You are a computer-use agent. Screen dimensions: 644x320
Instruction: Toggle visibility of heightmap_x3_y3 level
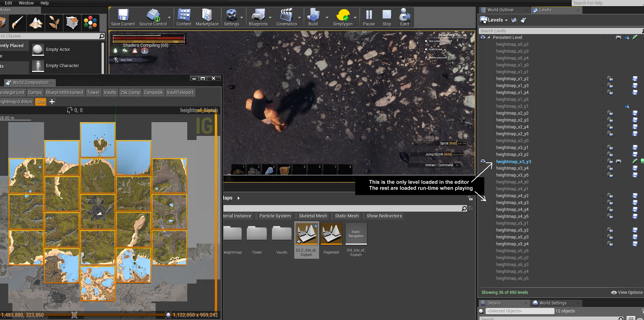pos(483,161)
